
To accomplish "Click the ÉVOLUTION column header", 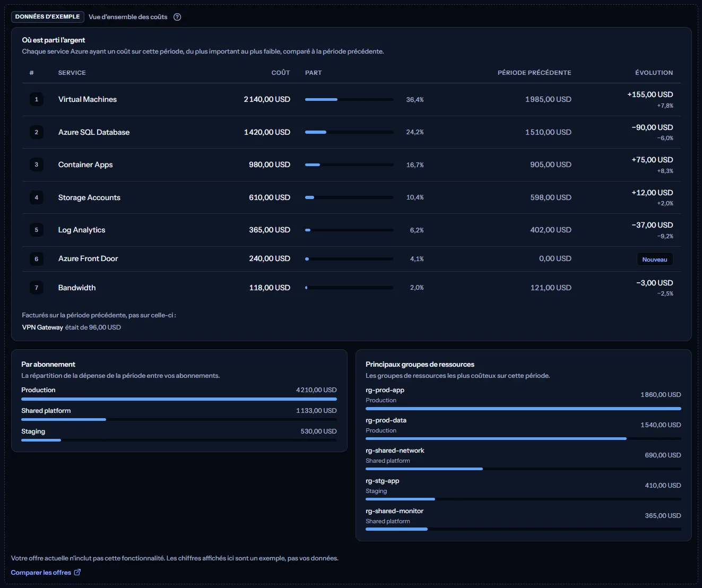I will [654, 73].
